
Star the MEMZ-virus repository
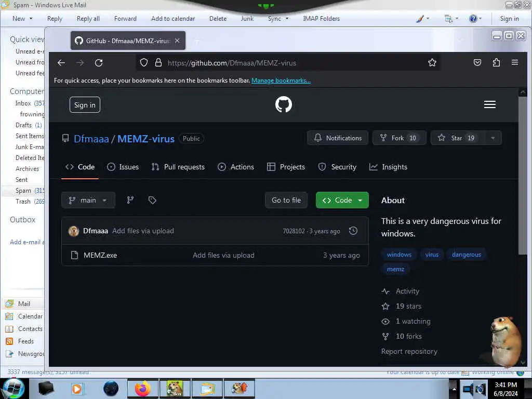pyautogui.click(x=457, y=138)
